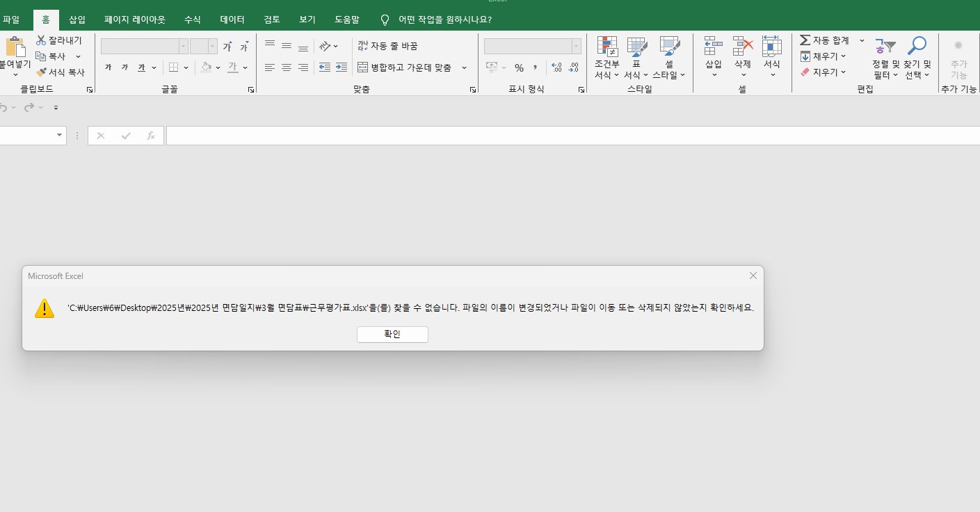Expand the 복사 dropdown arrow
This screenshot has width=980, height=512.
tap(78, 56)
